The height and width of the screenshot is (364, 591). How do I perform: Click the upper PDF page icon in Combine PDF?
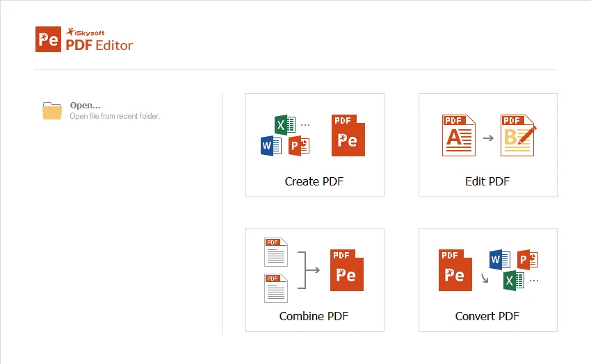[x=276, y=252]
